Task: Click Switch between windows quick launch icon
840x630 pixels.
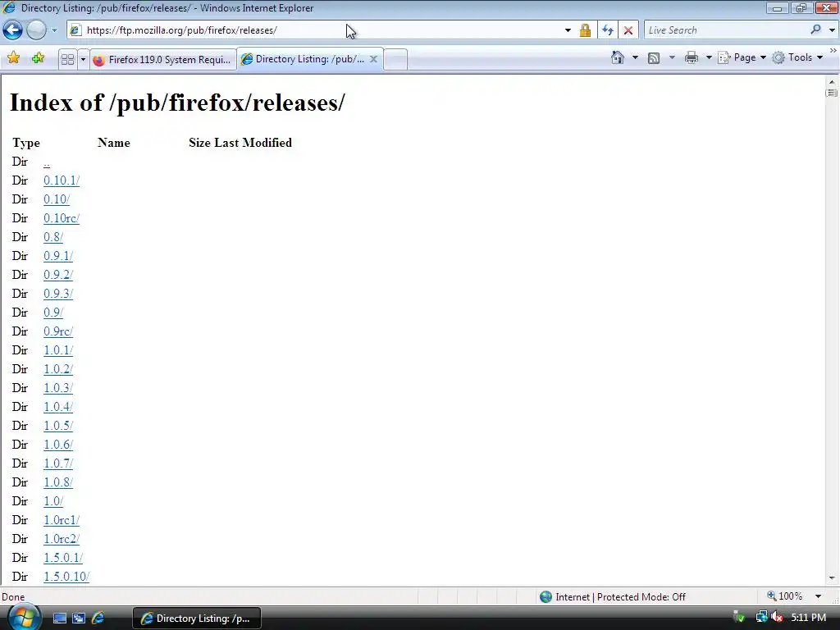Action: click(79, 619)
